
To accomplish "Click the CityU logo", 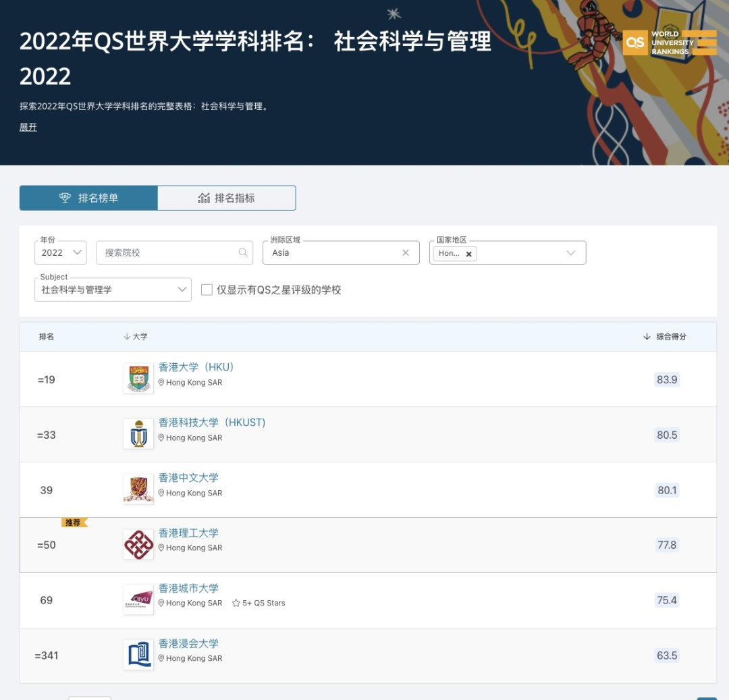I will click(138, 599).
